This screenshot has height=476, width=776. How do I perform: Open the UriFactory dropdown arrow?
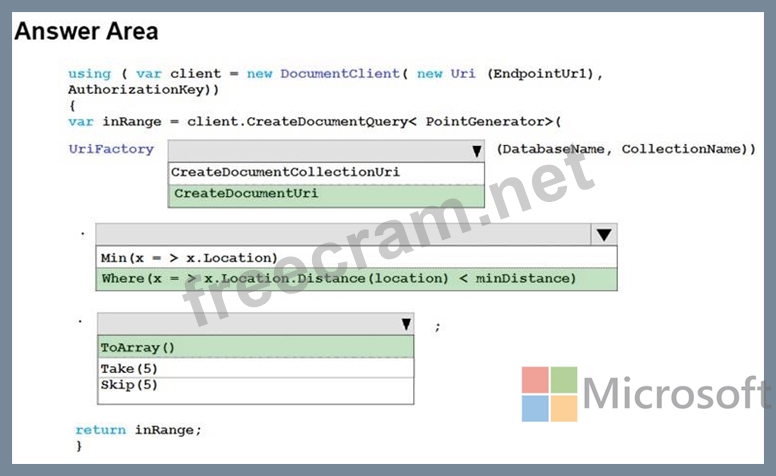click(476, 151)
